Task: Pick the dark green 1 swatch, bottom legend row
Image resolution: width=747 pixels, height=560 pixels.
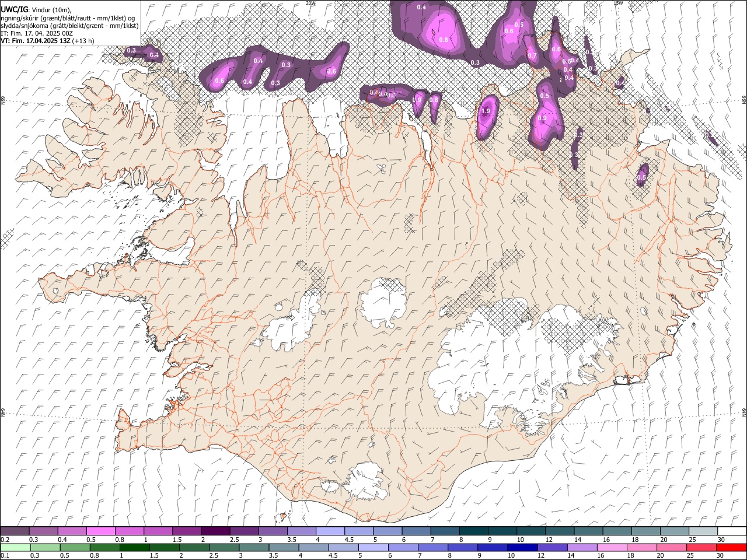Action: tap(134, 548)
